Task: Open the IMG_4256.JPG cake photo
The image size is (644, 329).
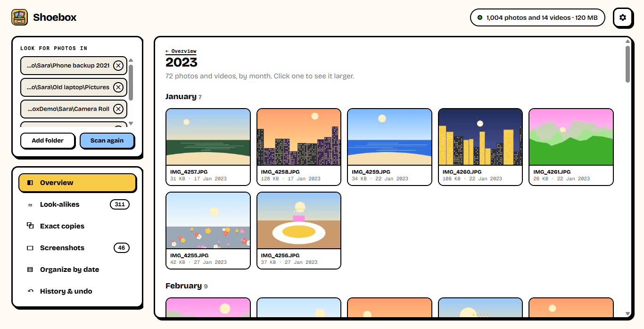Action: 299,231
